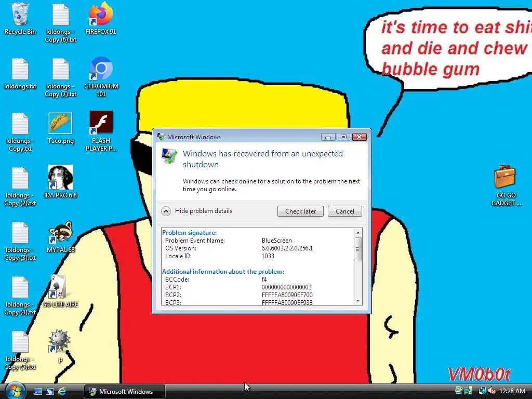
Task: Select the FIREFOX 91 desktop shortcut
Action: point(101,19)
